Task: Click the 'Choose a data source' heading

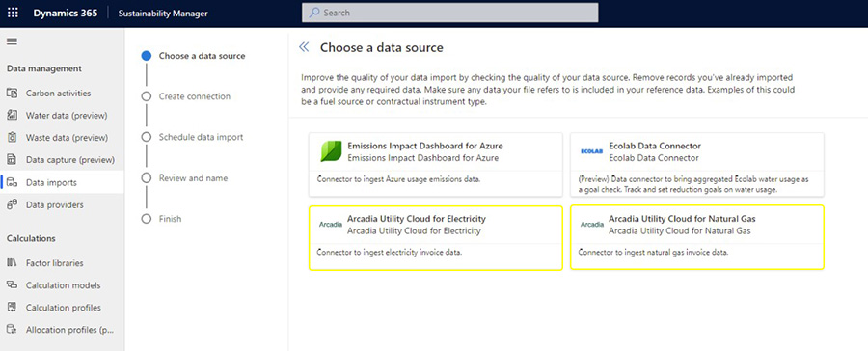Action: pyautogui.click(x=381, y=47)
